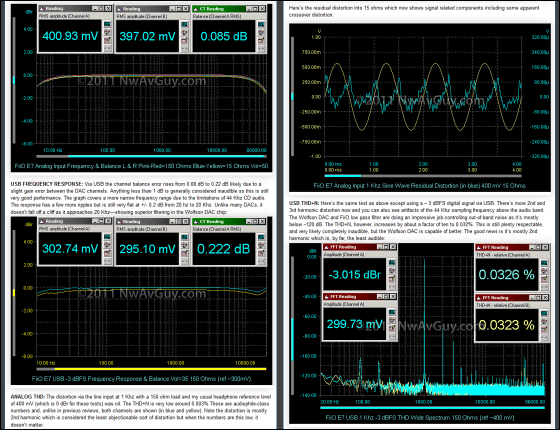This screenshot has width=560, height=430.
Task: Click the pencil edit icon beside -3.015 dBr
Action: coord(392,279)
